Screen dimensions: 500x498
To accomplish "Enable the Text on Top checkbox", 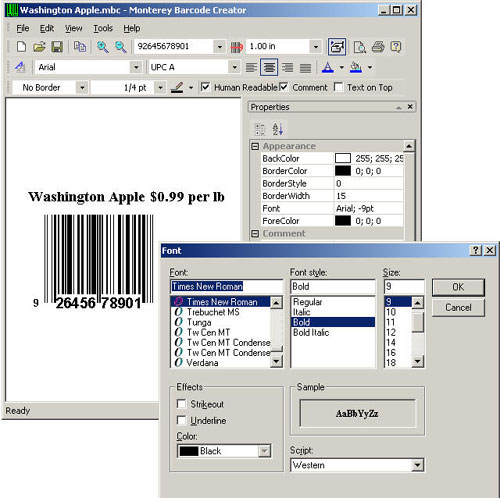I will click(338, 87).
